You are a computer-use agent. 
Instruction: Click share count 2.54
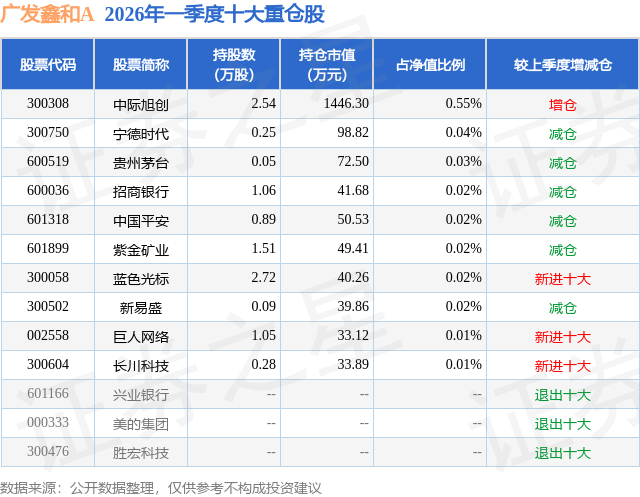(x=263, y=104)
